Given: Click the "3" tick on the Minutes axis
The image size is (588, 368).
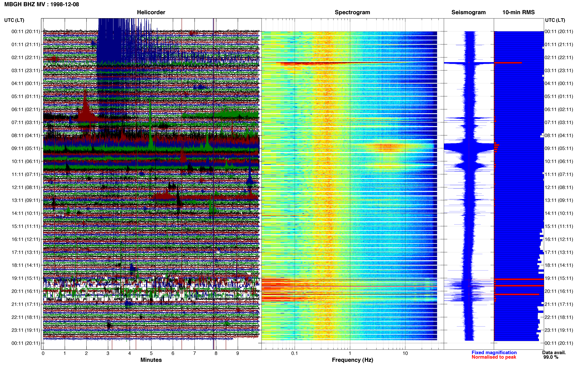Looking at the screenshot, I should pyautogui.click(x=108, y=353).
